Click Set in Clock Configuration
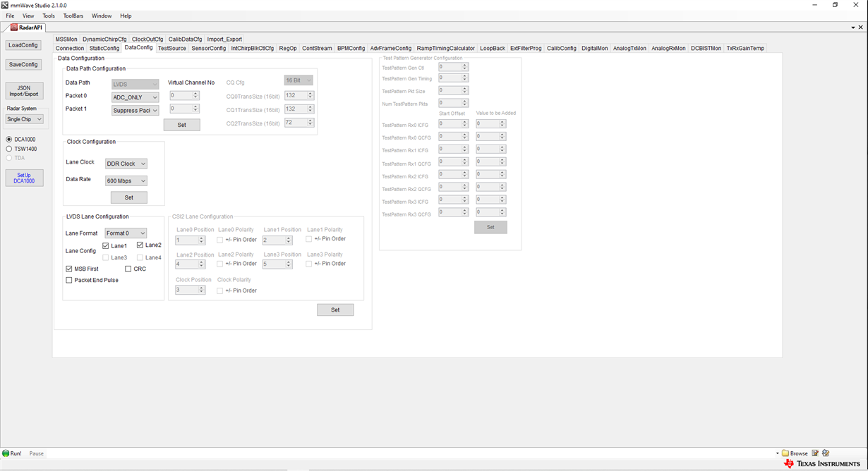The height and width of the screenshot is (471, 868). click(x=129, y=197)
